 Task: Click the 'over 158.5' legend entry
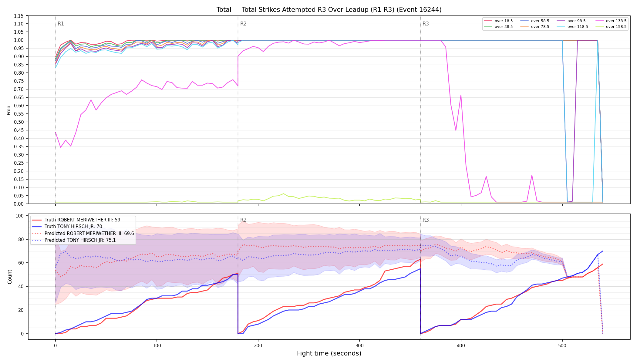(611, 27)
